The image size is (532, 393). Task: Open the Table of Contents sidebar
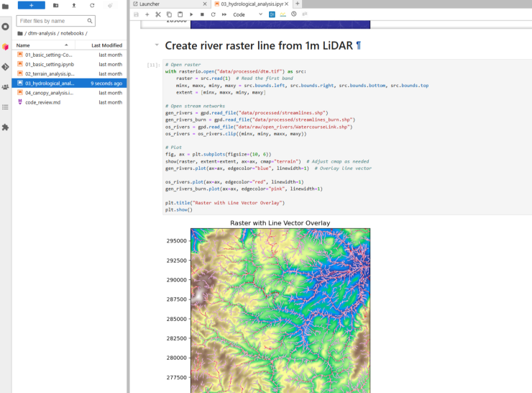(x=6, y=107)
